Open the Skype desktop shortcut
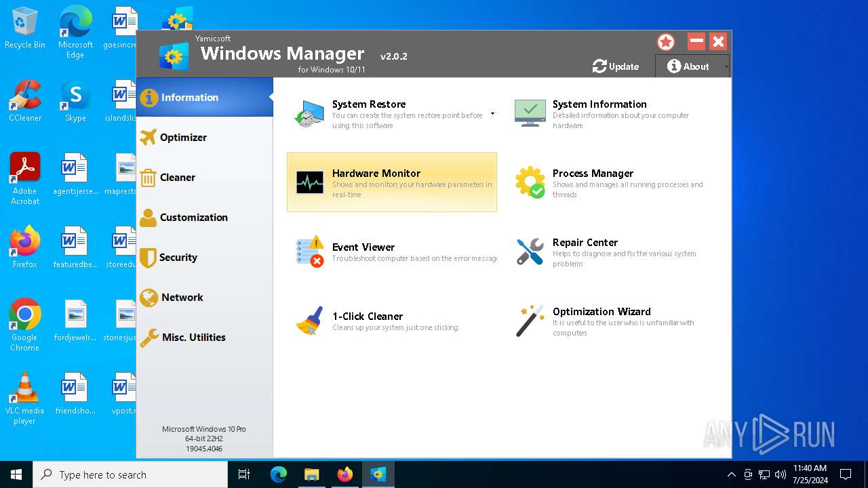The image size is (868, 488). [75, 101]
